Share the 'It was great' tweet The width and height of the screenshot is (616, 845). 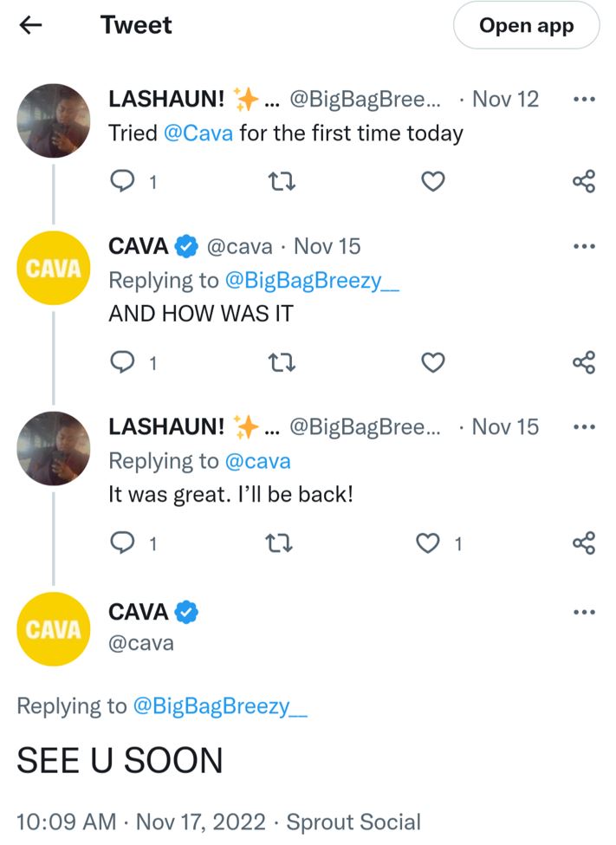click(x=584, y=543)
